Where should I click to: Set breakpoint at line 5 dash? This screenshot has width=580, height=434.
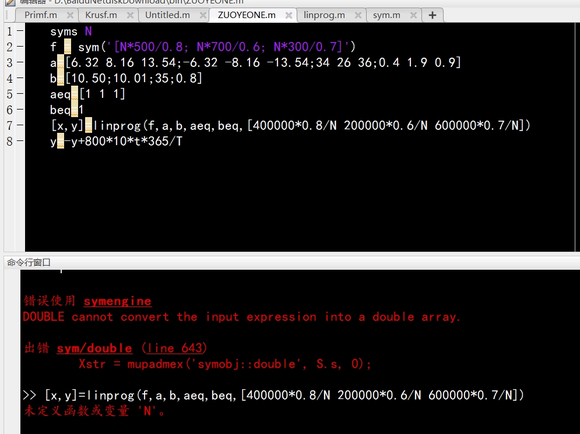20,94
